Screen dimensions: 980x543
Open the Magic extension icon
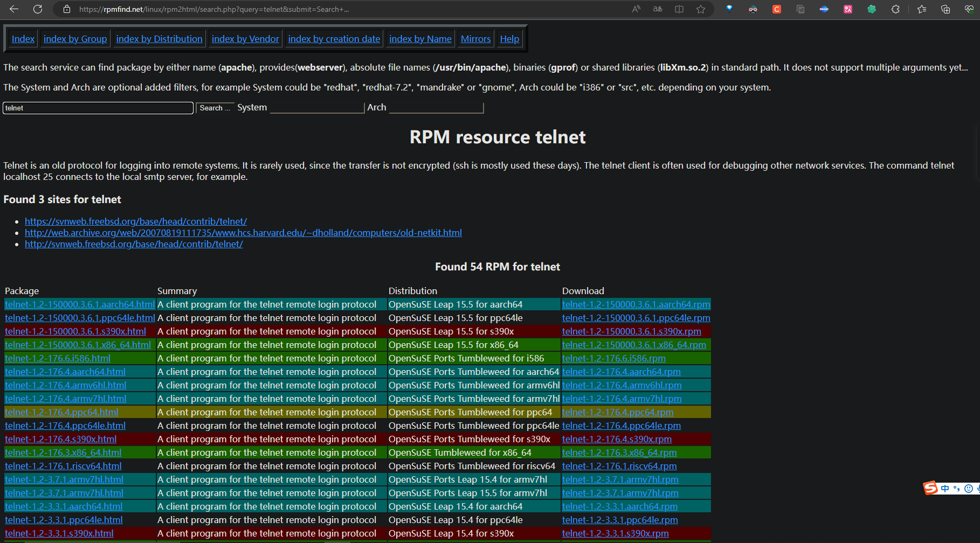point(824,9)
